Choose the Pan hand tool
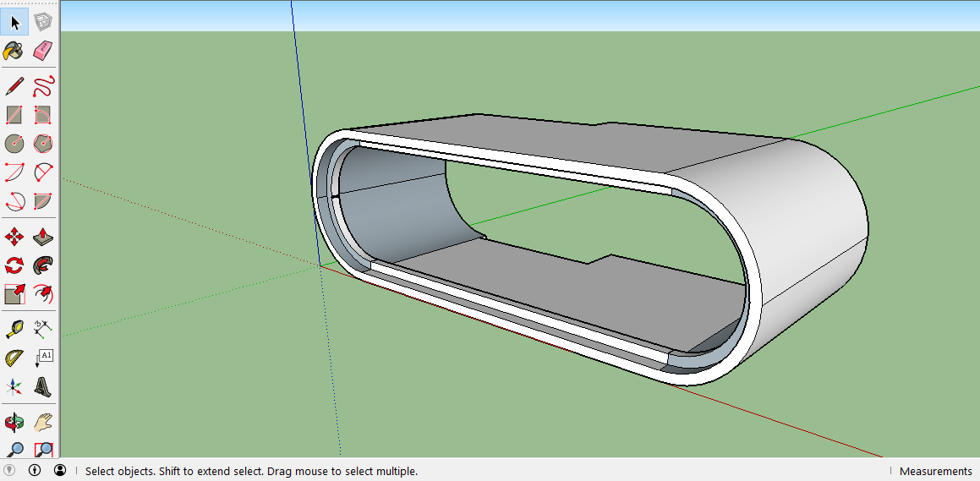 pyautogui.click(x=43, y=421)
